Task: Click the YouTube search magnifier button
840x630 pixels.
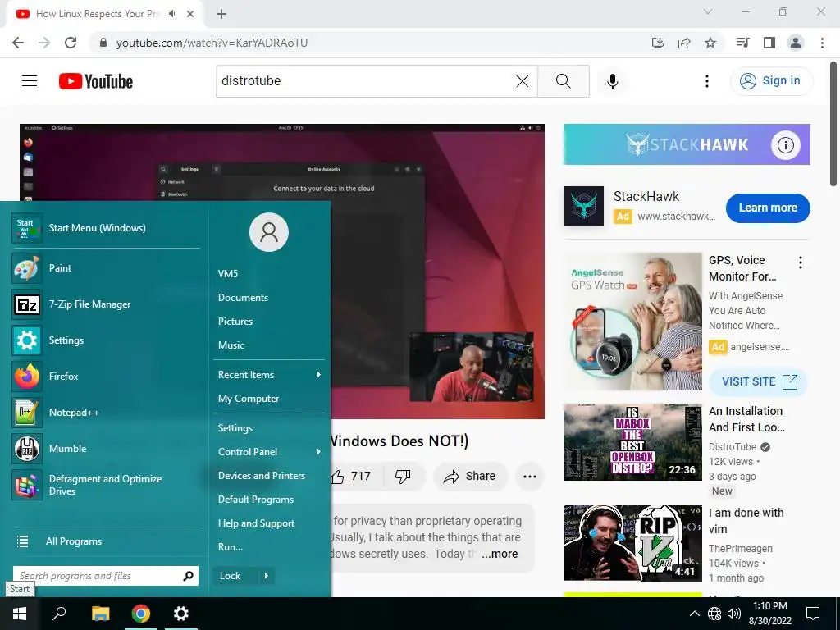Action: click(x=563, y=81)
